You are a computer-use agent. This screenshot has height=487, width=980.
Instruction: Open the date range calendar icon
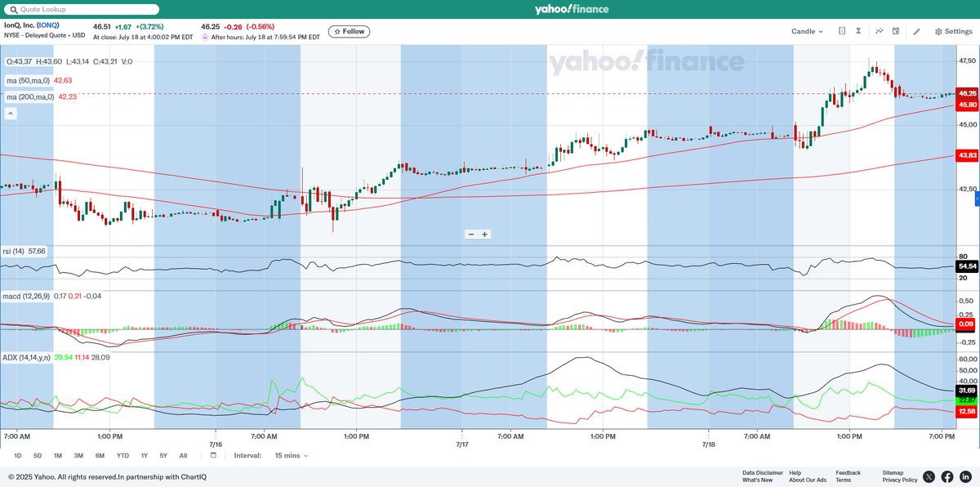point(213,455)
